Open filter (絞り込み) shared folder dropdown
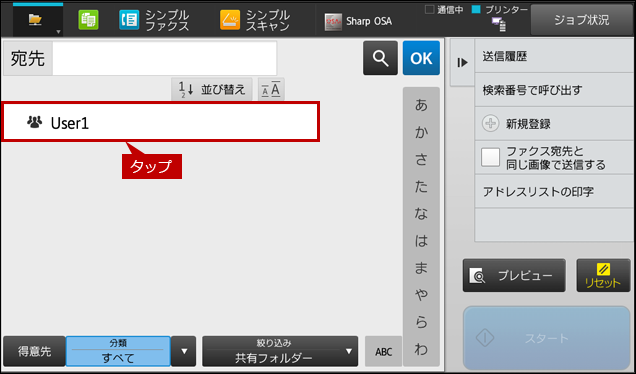636x374 pixels. [x=280, y=351]
